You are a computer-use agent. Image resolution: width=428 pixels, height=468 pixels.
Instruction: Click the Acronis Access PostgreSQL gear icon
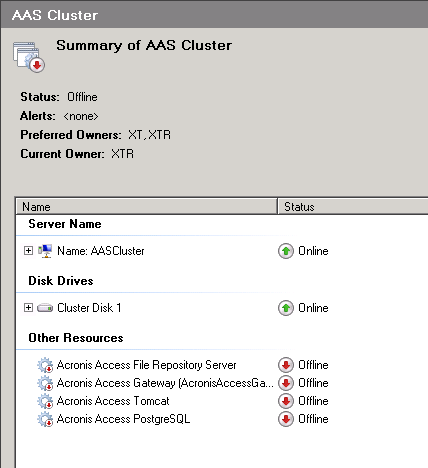click(45, 419)
